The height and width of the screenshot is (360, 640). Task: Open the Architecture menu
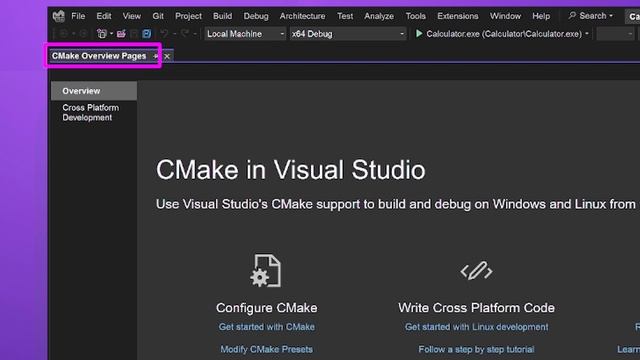coord(302,16)
